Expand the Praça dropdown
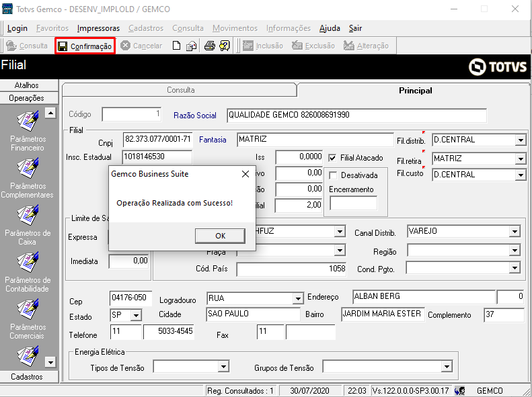532x397 pixels. [340, 251]
